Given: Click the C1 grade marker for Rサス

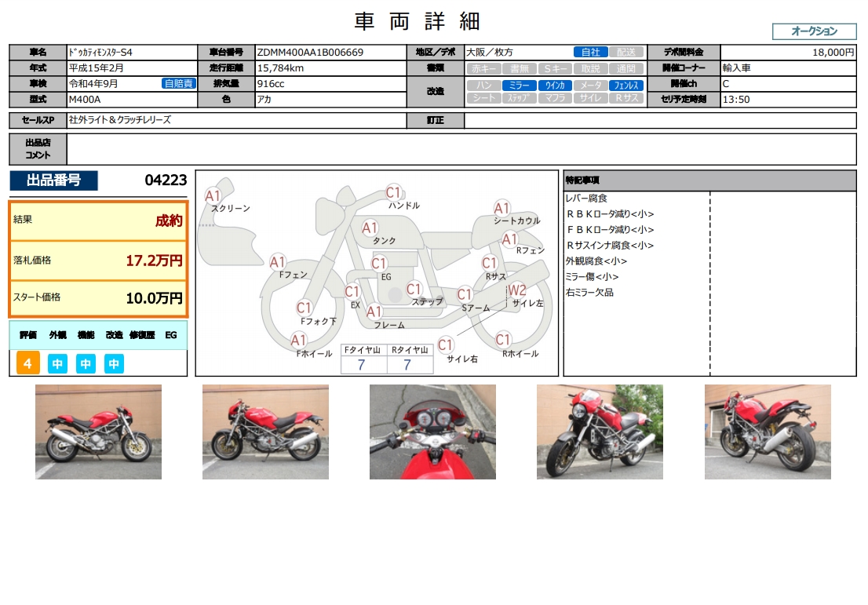Looking at the screenshot, I should [490, 263].
